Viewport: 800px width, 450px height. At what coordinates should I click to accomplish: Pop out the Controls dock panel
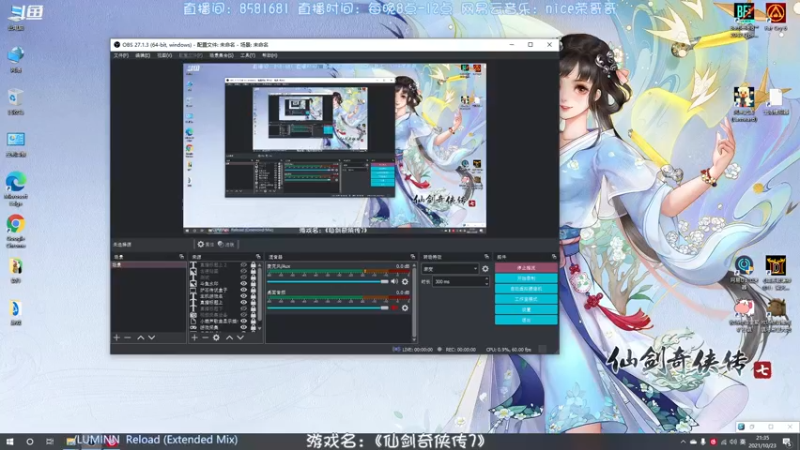click(x=554, y=257)
